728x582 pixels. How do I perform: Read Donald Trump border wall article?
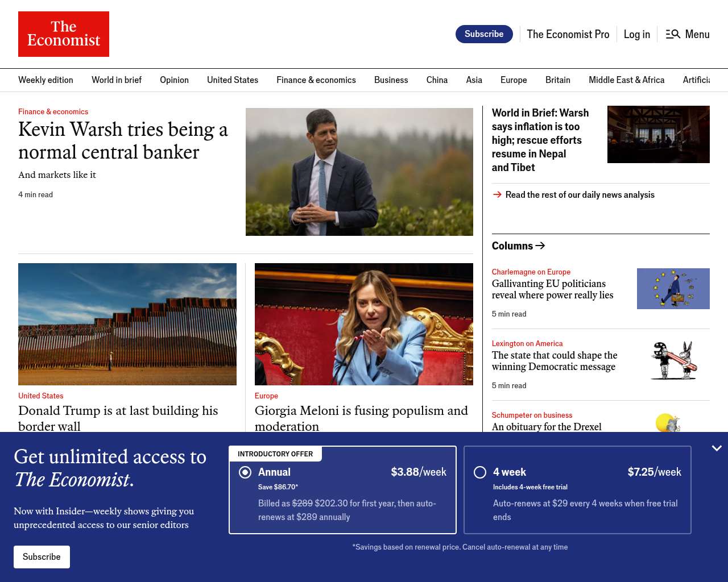click(x=118, y=418)
